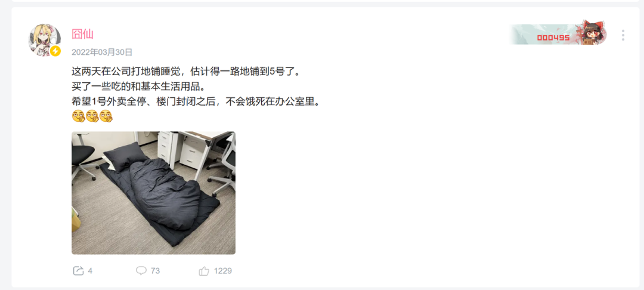Click the post date 2022年03月30日
Image resolution: width=644 pixels, height=290 pixels.
tap(102, 52)
